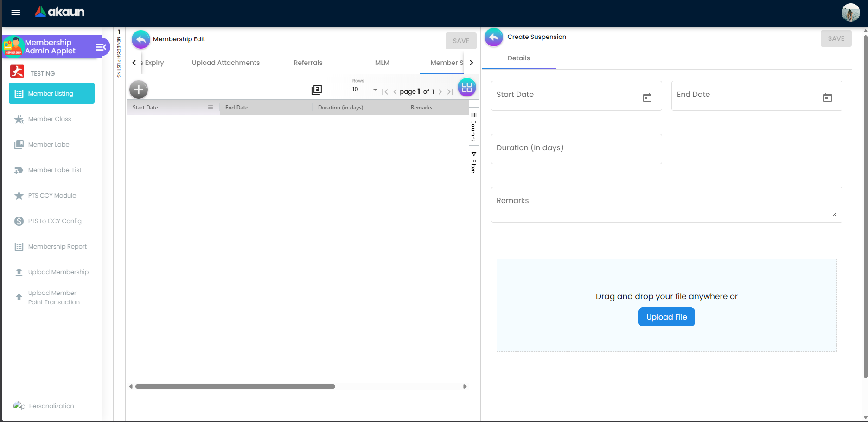Open Member Class in sidebar
Screen dimensions: 868x422
[50, 119]
